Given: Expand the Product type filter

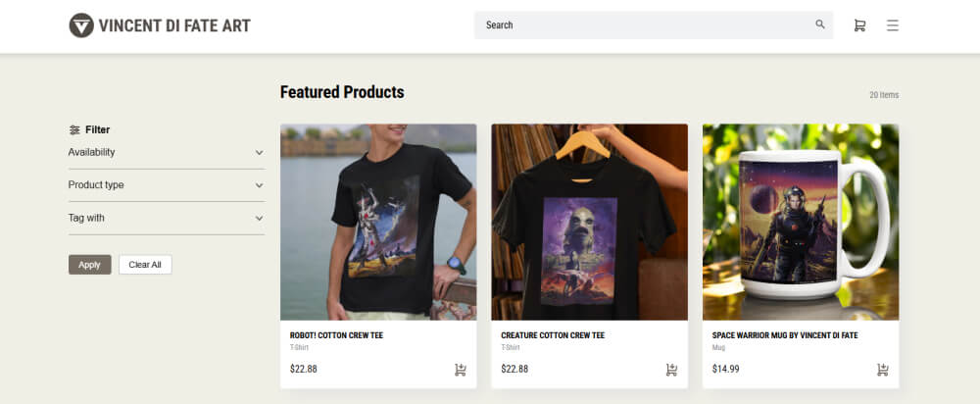Looking at the screenshot, I should click(x=167, y=185).
